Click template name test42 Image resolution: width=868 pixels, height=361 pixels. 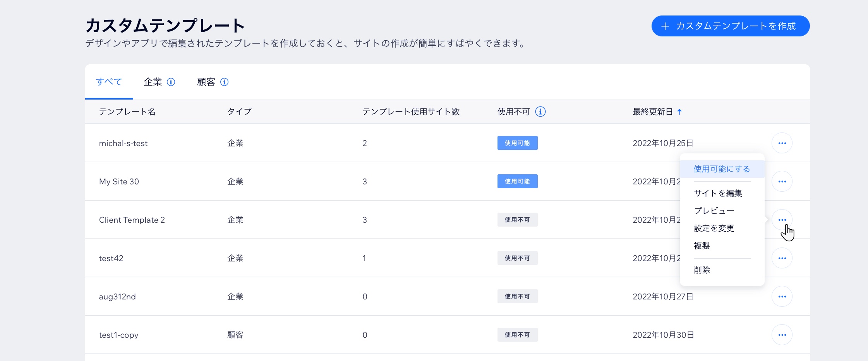point(111,258)
